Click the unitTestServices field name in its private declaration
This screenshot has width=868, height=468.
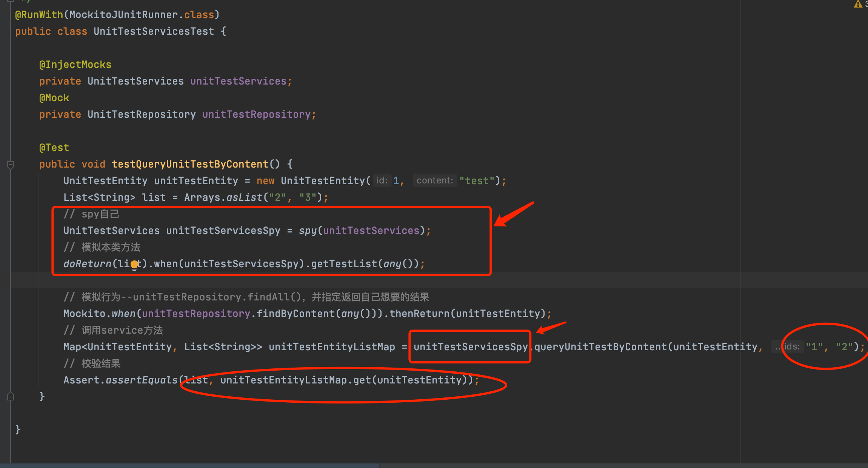pyautogui.click(x=238, y=81)
